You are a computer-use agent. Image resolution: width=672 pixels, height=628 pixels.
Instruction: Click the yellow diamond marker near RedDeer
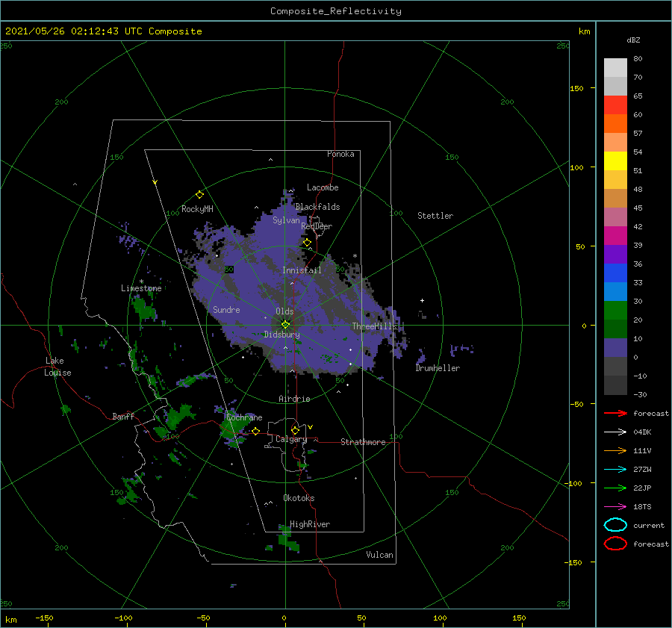click(307, 243)
